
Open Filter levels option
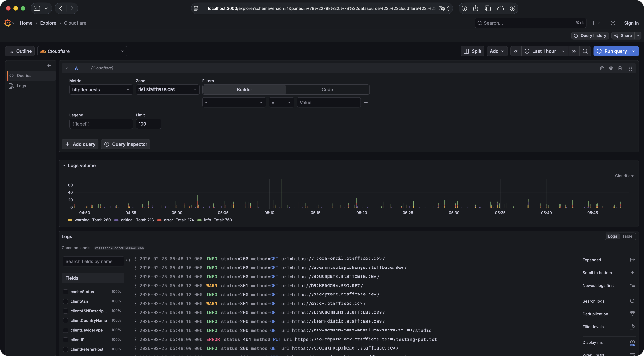click(609, 326)
